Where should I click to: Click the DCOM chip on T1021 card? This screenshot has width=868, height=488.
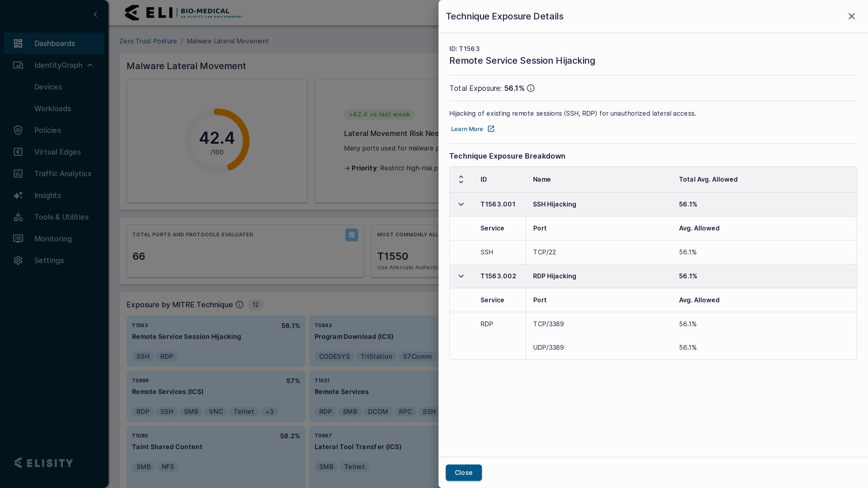(x=378, y=412)
